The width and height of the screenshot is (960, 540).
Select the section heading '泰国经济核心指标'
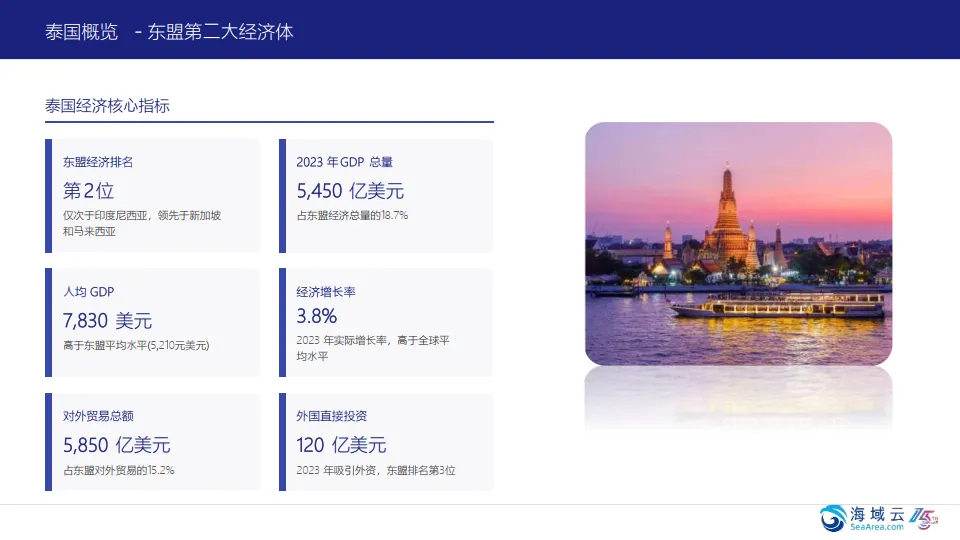(107, 106)
